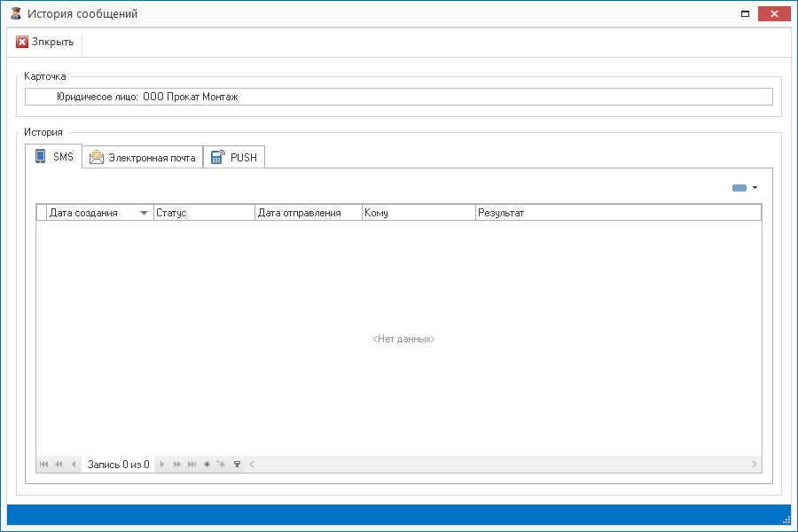
Task: Set bookmark asterisk navigator icon
Action: (207, 465)
